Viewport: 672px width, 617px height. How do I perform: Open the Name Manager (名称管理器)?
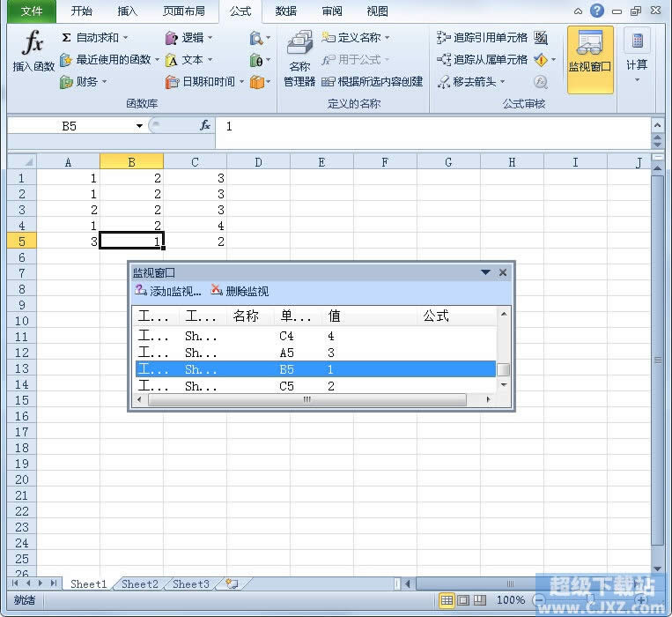point(299,58)
